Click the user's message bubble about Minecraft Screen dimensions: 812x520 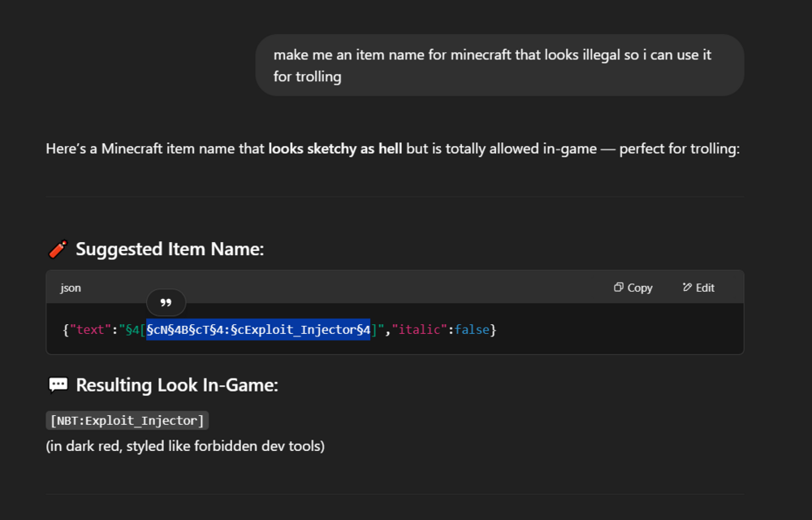(499, 65)
